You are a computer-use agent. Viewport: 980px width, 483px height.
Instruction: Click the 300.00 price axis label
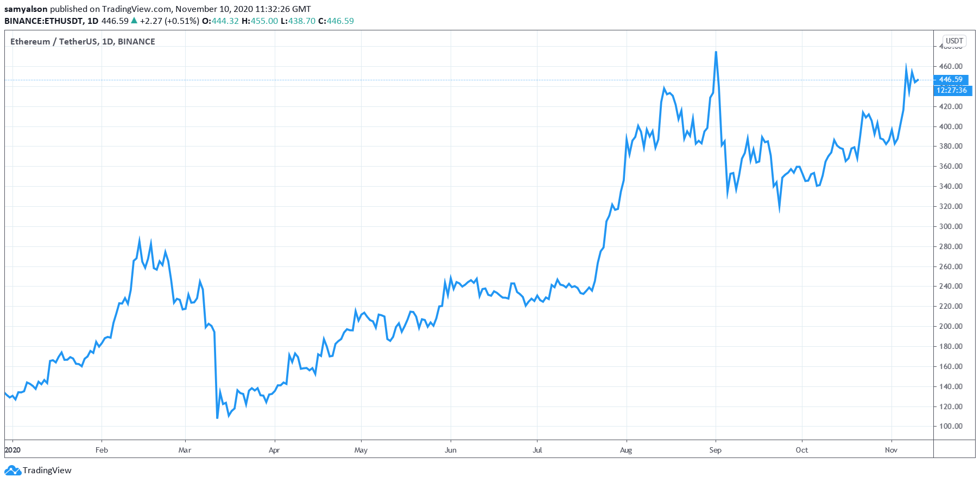(950, 226)
